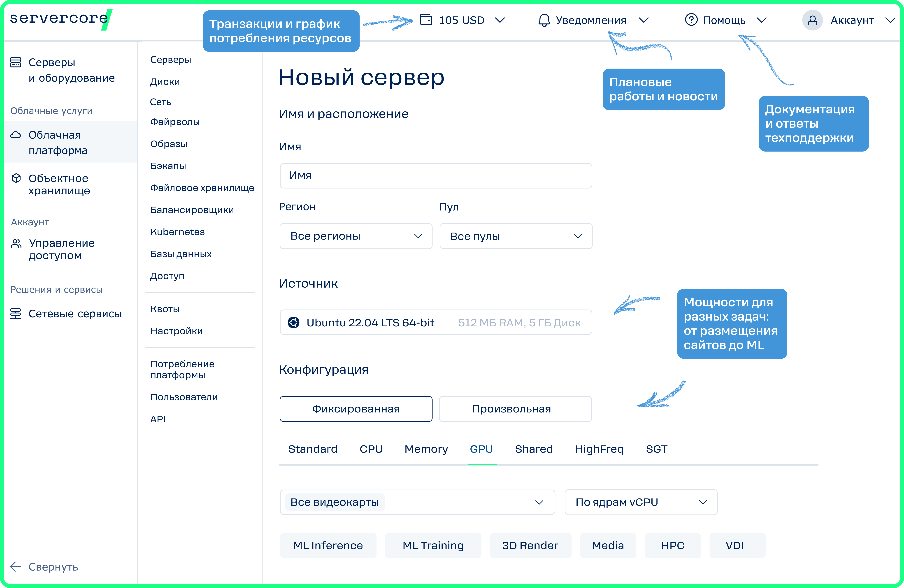Switch to the SGT tab
The image size is (904, 588).
pos(656,449)
